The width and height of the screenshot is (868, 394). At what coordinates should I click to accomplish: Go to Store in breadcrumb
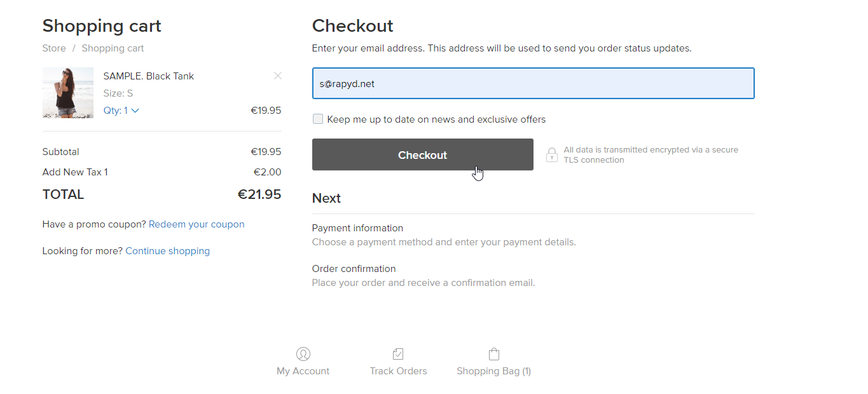[54, 48]
